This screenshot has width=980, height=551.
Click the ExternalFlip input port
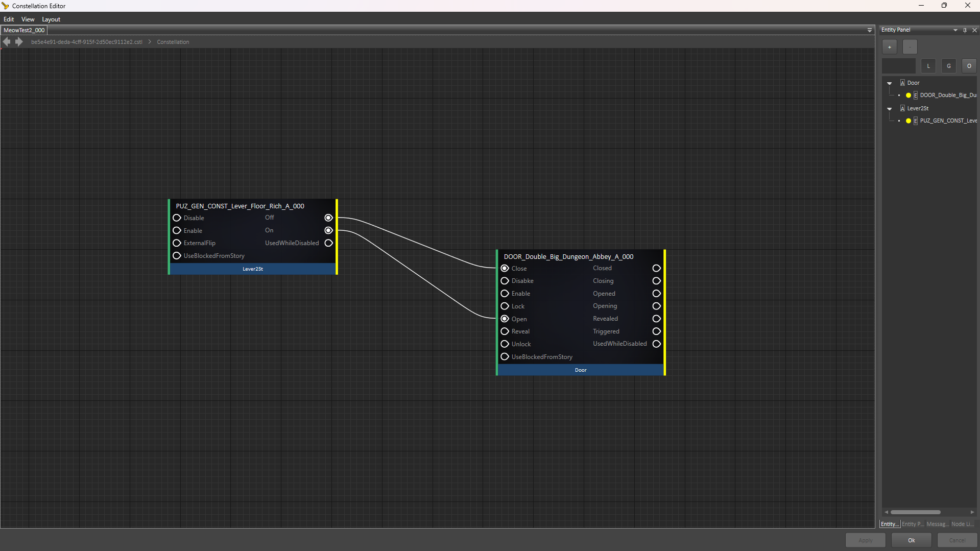(x=177, y=243)
